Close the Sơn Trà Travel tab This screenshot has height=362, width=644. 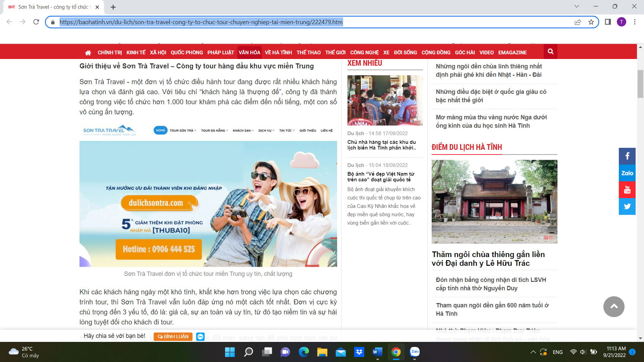(97, 7)
